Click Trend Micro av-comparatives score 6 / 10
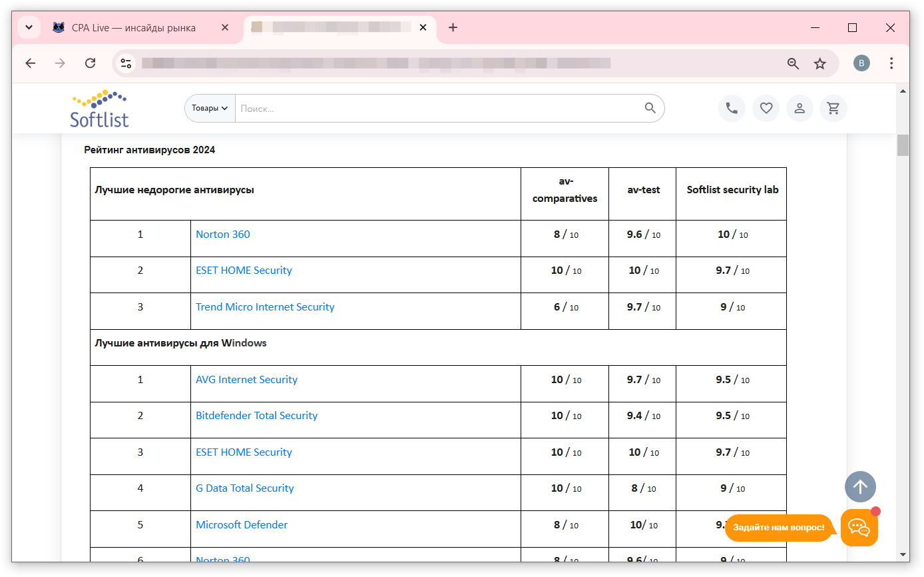The width and height of the screenshot is (924, 577). (566, 307)
